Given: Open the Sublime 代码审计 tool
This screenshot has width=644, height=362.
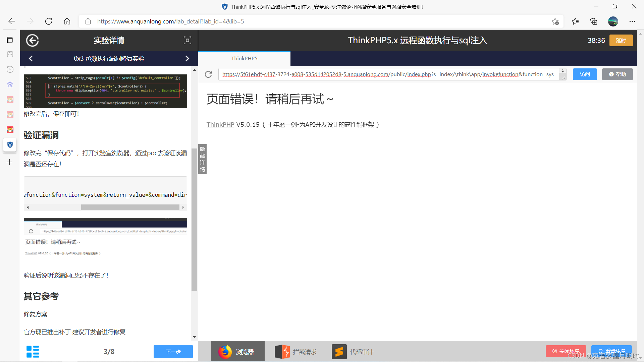Looking at the screenshot, I should pyautogui.click(x=352, y=352).
